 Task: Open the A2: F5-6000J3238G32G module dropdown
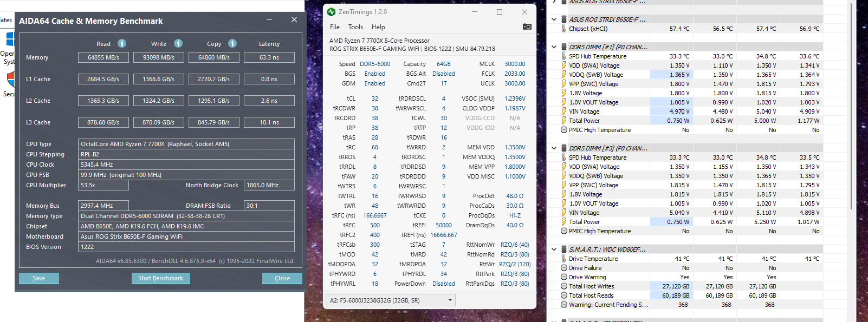point(390,300)
